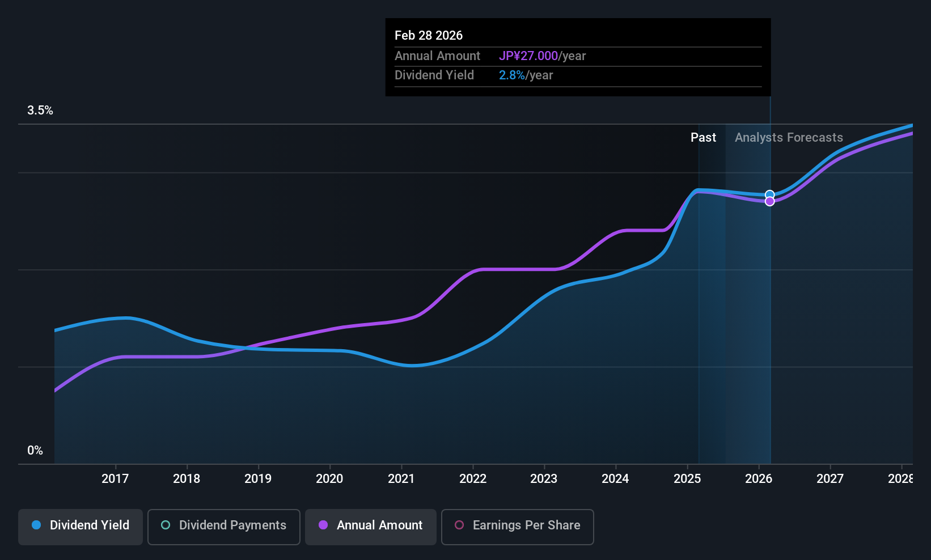The width and height of the screenshot is (931, 560).
Task: Click the 2020 x-axis label
Action: tap(329, 479)
